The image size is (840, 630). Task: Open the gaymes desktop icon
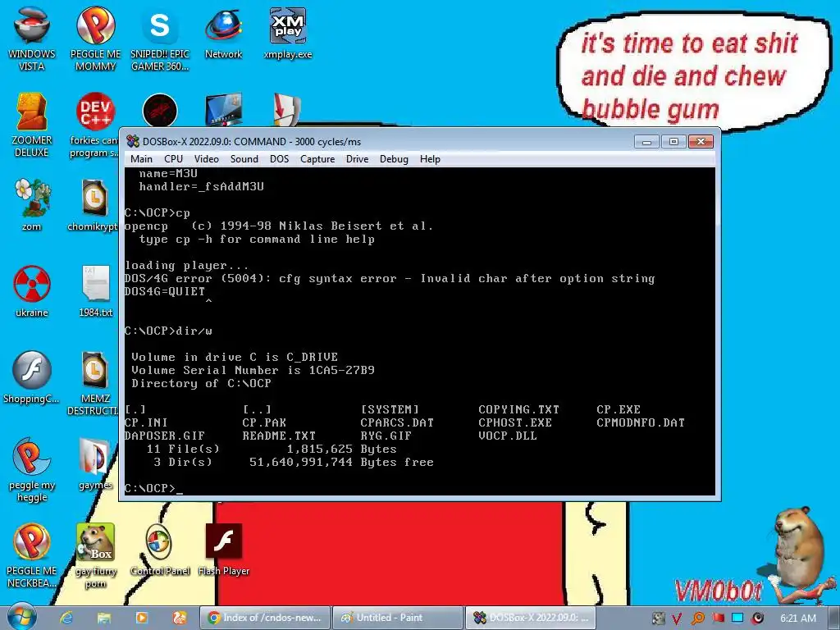pyautogui.click(x=95, y=464)
